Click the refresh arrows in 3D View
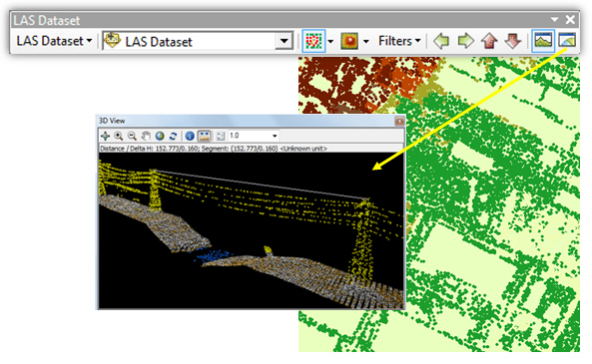The image size is (592, 364). tap(174, 136)
